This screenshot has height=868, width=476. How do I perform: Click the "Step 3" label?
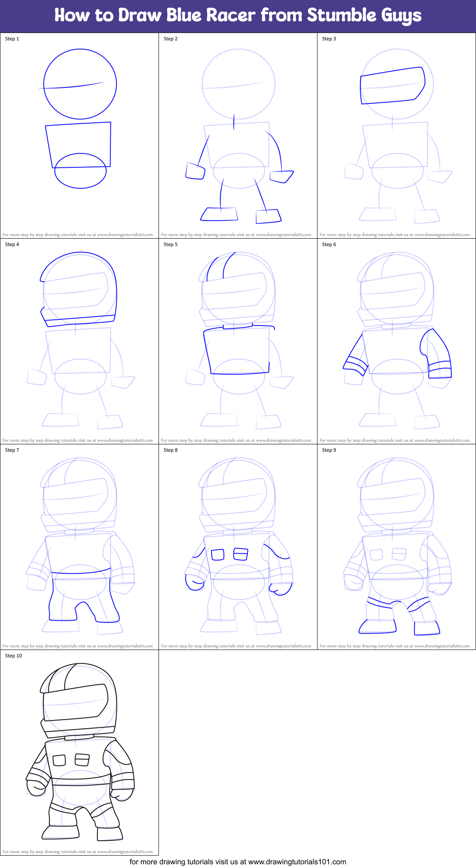329,39
